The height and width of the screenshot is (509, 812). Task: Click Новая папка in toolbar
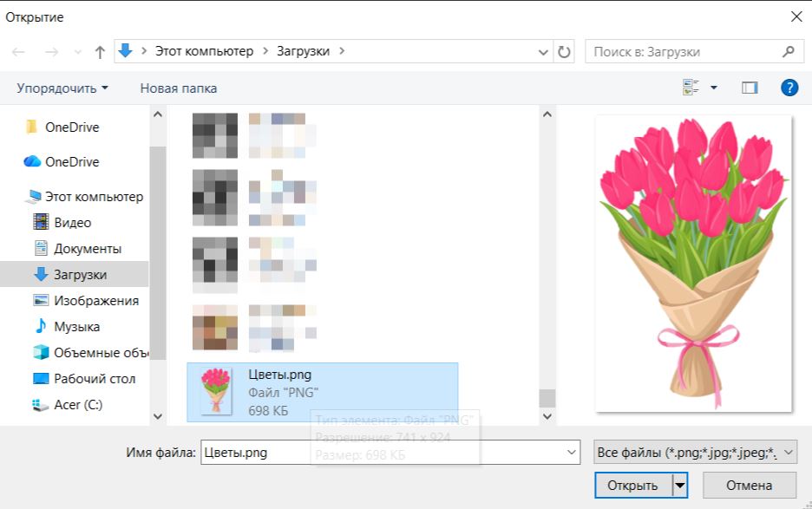coord(179,88)
